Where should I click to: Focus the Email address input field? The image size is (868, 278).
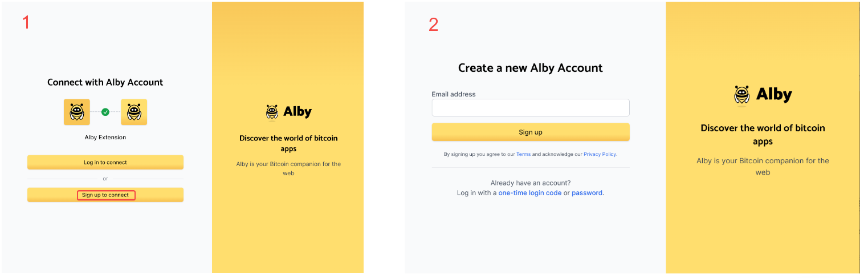point(531,108)
